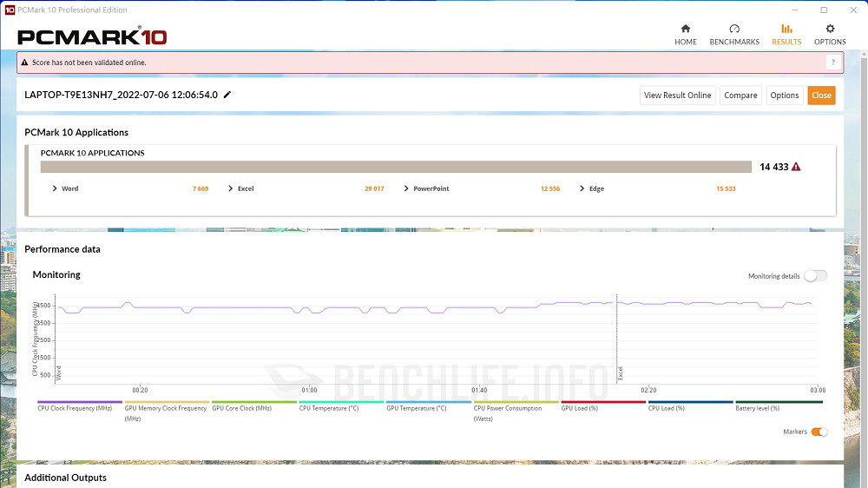Expand the Edge score details
This screenshot has width=868, height=488.
coord(582,188)
